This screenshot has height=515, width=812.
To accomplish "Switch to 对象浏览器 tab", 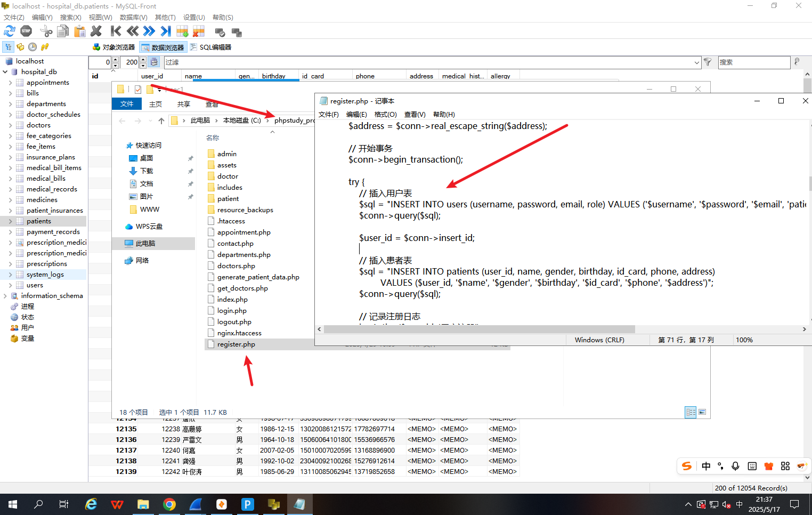I will coord(113,47).
